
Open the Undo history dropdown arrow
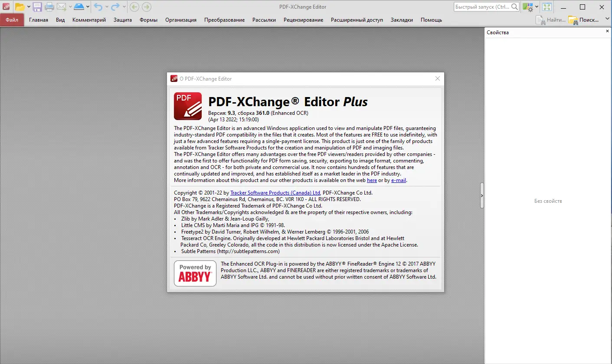(x=107, y=6)
